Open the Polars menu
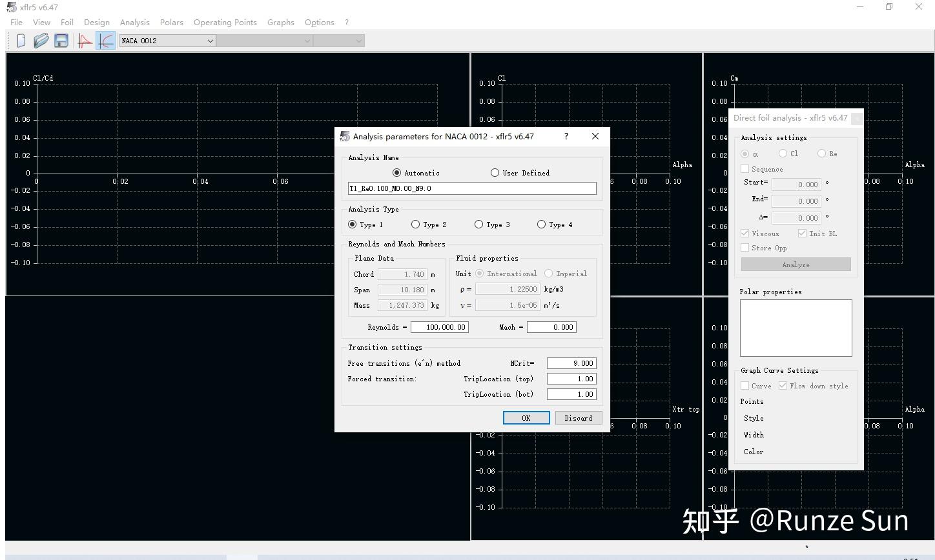The image size is (935, 560). tap(171, 22)
